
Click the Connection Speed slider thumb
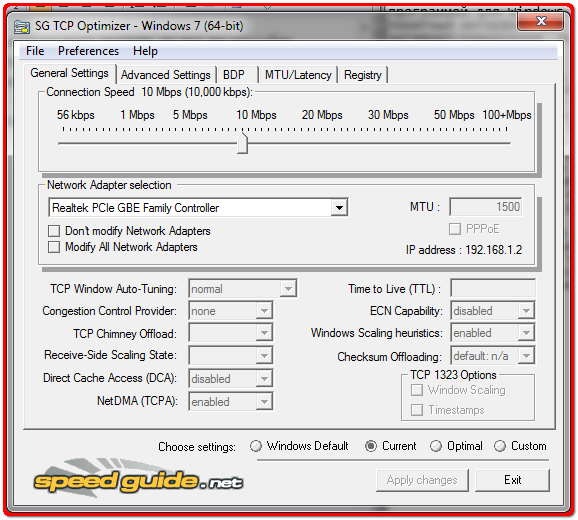[242, 143]
